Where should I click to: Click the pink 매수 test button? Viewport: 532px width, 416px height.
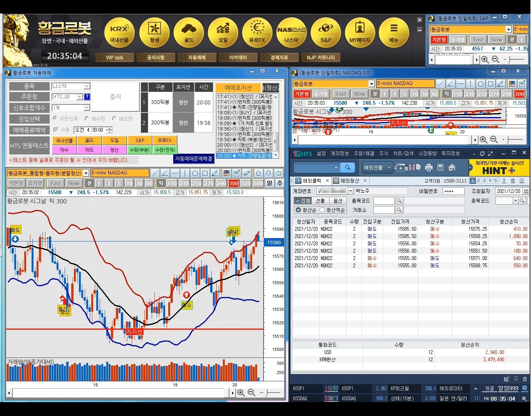pos(64,150)
